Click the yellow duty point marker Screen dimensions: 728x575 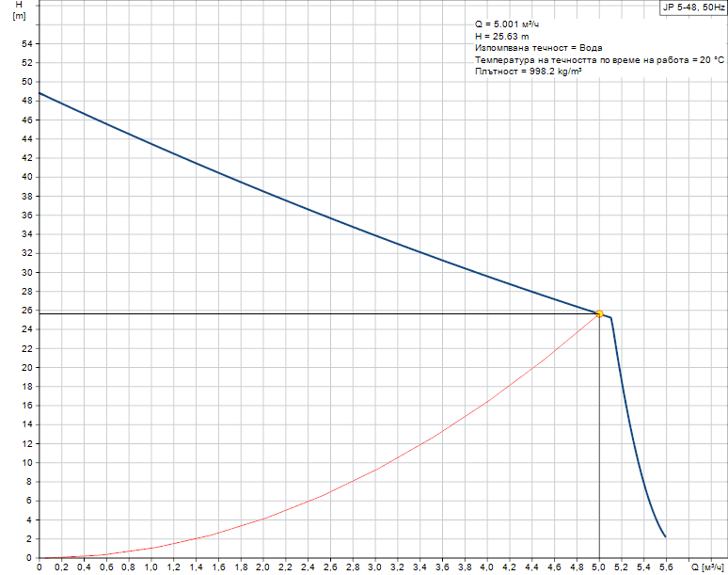(599, 313)
